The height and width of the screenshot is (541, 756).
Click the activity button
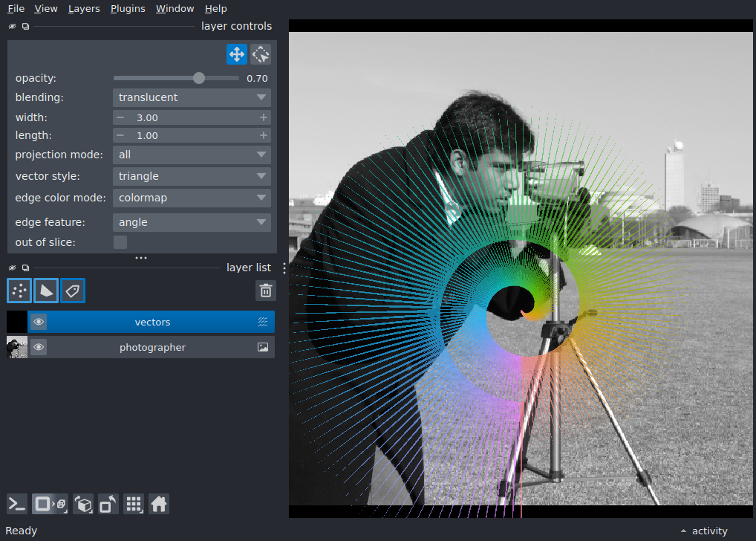click(705, 531)
